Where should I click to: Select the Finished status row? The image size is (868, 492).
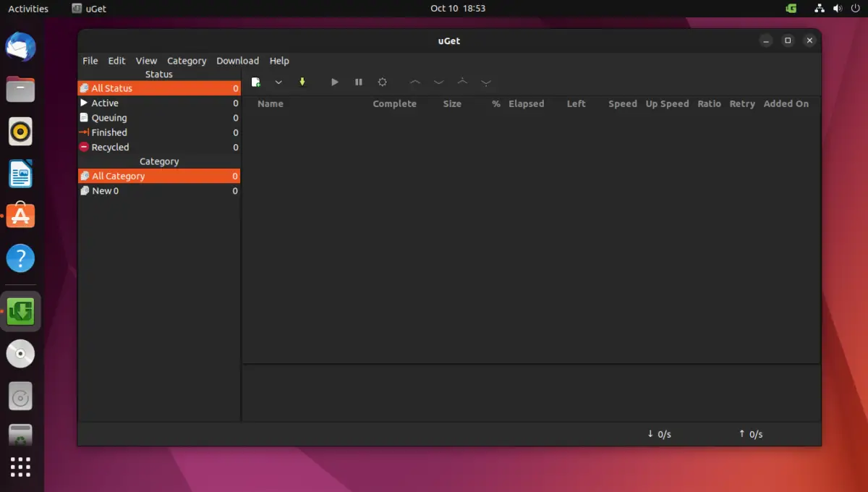tap(159, 132)
